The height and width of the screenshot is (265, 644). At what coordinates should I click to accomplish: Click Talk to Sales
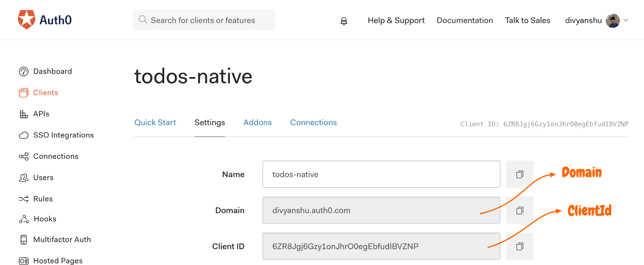click(x=527, y=21)
